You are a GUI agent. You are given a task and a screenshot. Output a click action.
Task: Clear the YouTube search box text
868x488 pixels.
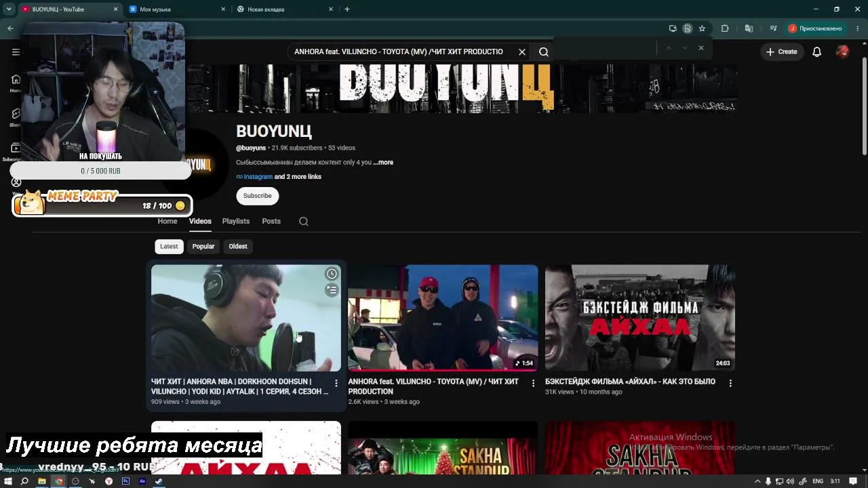522,52
